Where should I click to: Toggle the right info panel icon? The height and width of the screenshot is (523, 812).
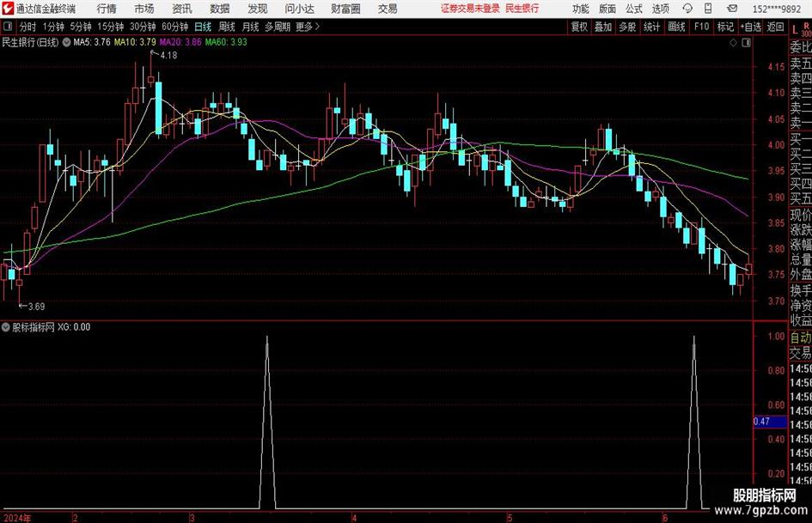[x=746, y=43]
